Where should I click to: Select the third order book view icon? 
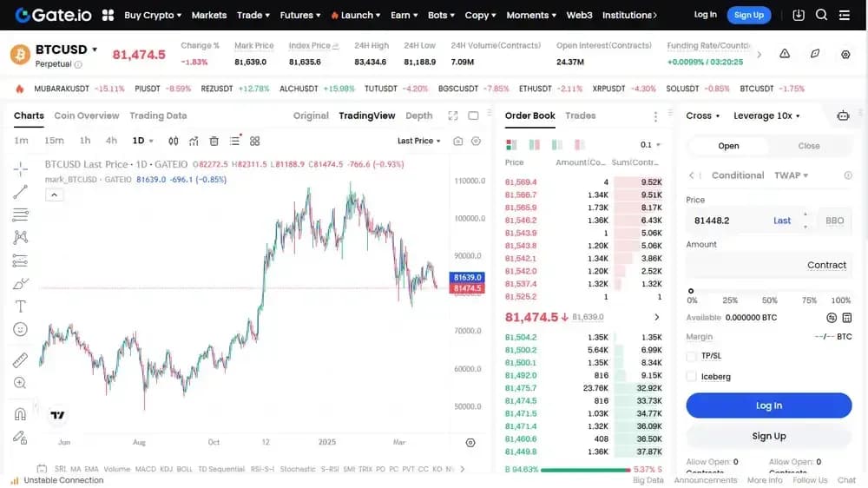557,145
